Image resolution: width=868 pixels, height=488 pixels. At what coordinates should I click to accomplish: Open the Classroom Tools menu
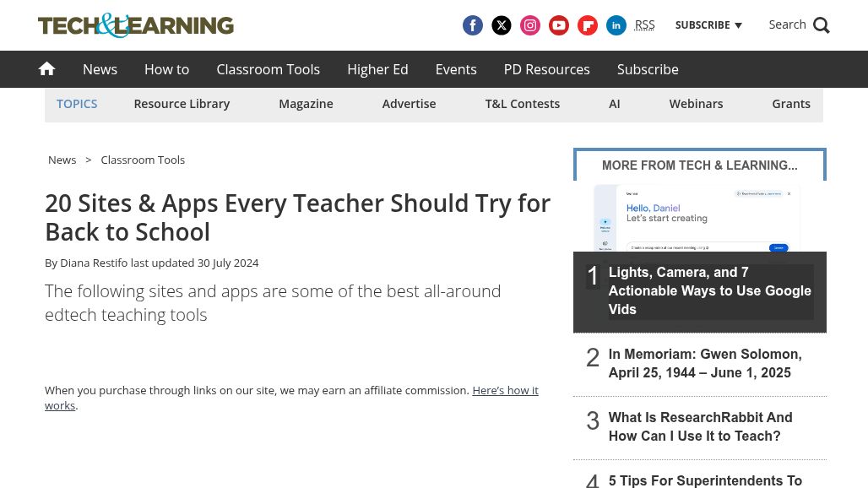(268, 69)
